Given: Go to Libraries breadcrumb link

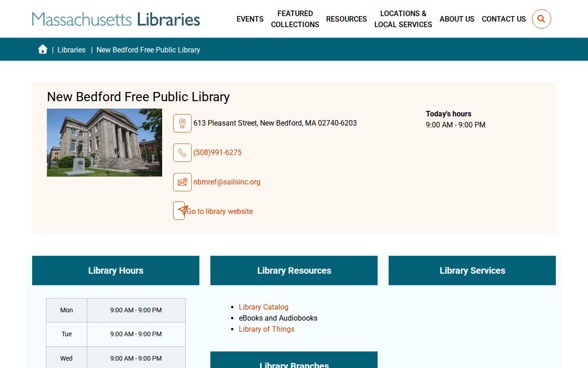Looking at the screenshot, I should pyautogui.click(x=71, y=50).
